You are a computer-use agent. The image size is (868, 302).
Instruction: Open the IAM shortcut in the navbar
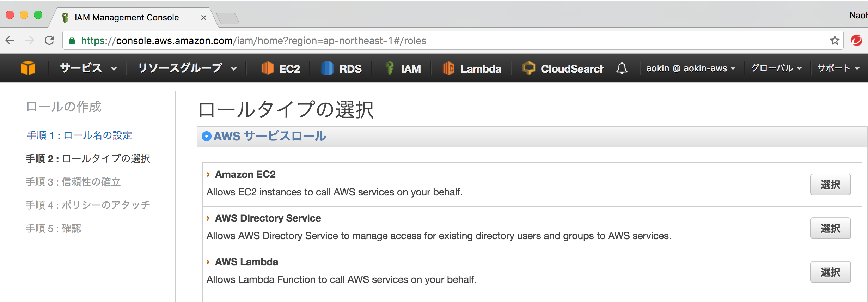pyautogui.click(x=403, y=68)
